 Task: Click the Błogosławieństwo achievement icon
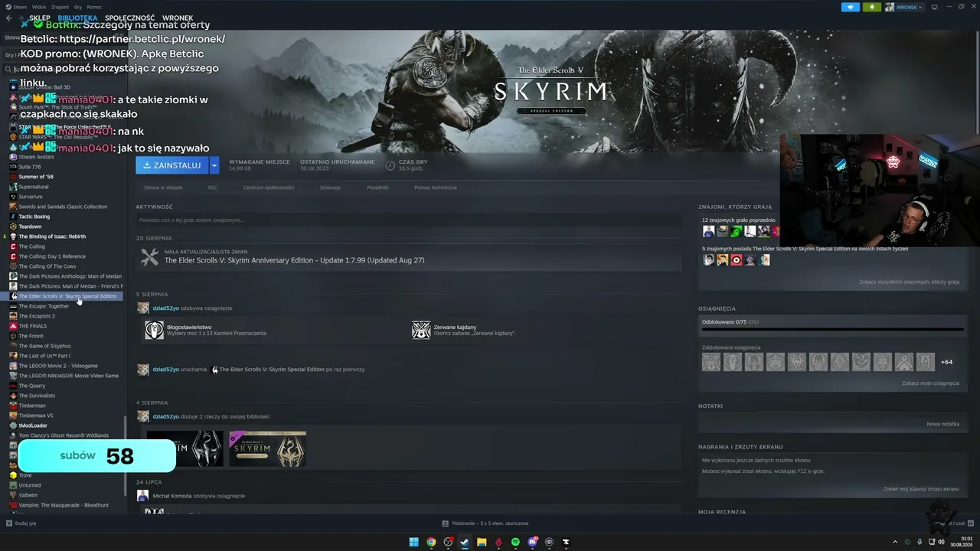(x=155, y=330)
